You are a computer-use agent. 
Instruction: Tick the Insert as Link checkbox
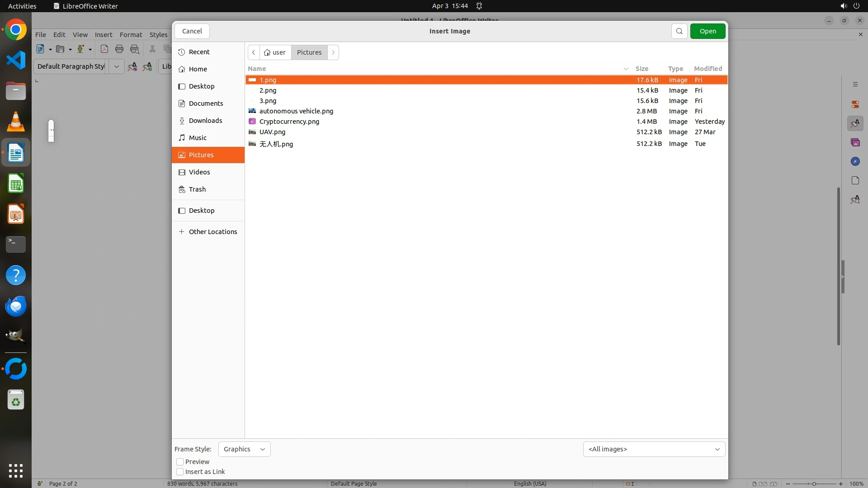coord(180,472)
